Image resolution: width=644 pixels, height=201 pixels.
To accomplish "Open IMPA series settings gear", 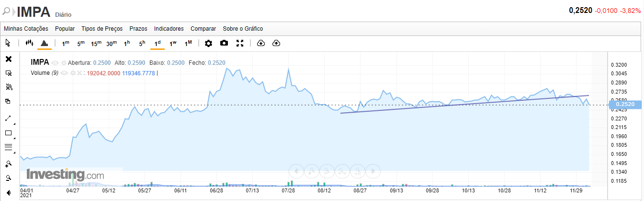I will tap(64, 63).
